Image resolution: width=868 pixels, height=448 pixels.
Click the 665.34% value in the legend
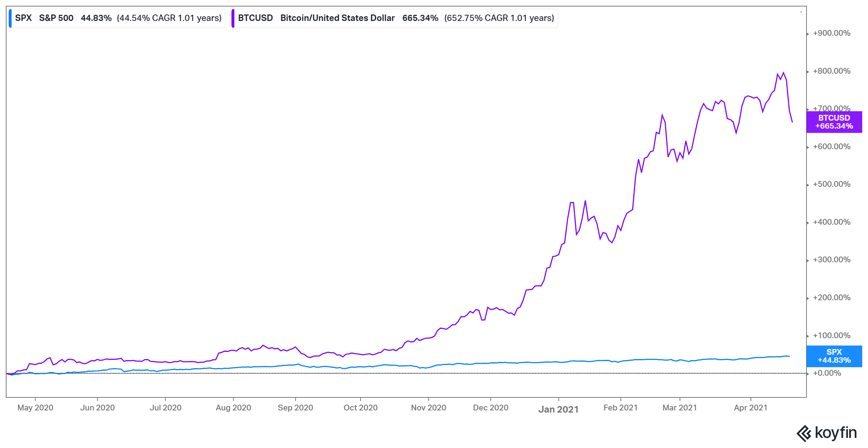(420, 18)
